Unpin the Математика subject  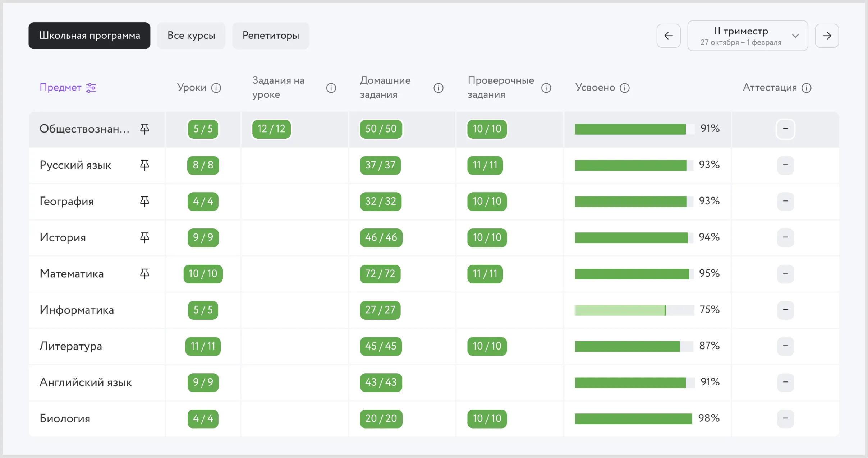pyautogui.click(x=144, y=274)
